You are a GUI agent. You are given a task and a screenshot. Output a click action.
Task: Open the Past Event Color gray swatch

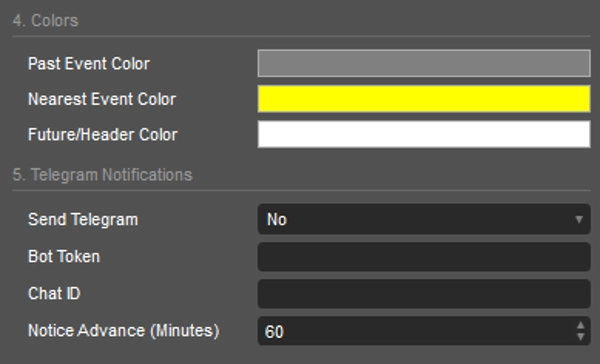pyautogui.click(x=424, y=63)
